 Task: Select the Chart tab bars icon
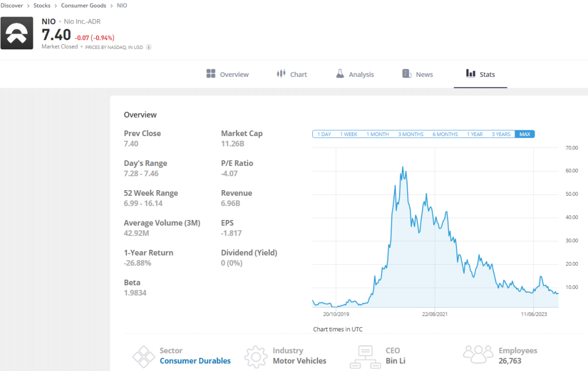280,74
